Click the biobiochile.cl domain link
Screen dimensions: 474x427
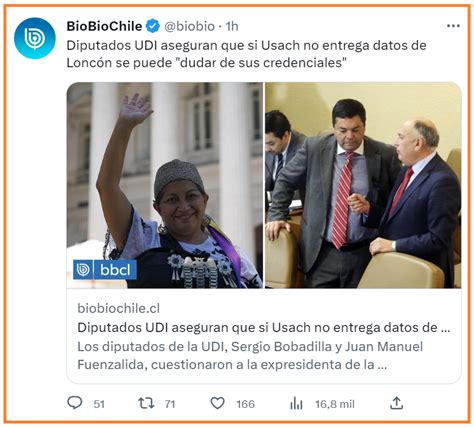tap(119, 308)
